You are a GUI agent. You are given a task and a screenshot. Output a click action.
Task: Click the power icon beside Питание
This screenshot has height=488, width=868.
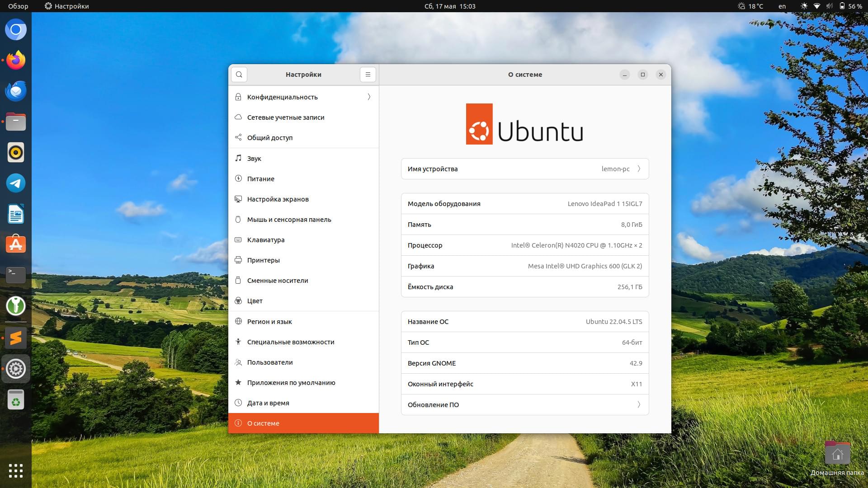[238, 178]
